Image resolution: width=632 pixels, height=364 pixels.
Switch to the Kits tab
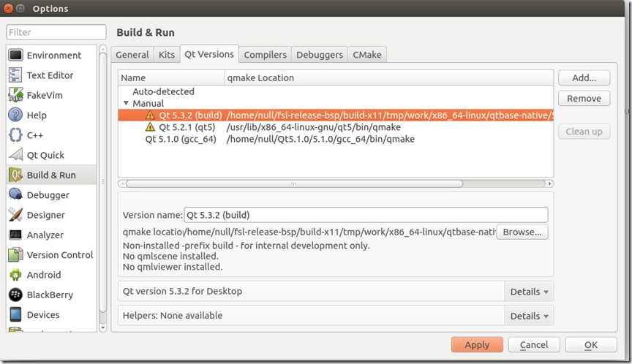click(167, 55)
